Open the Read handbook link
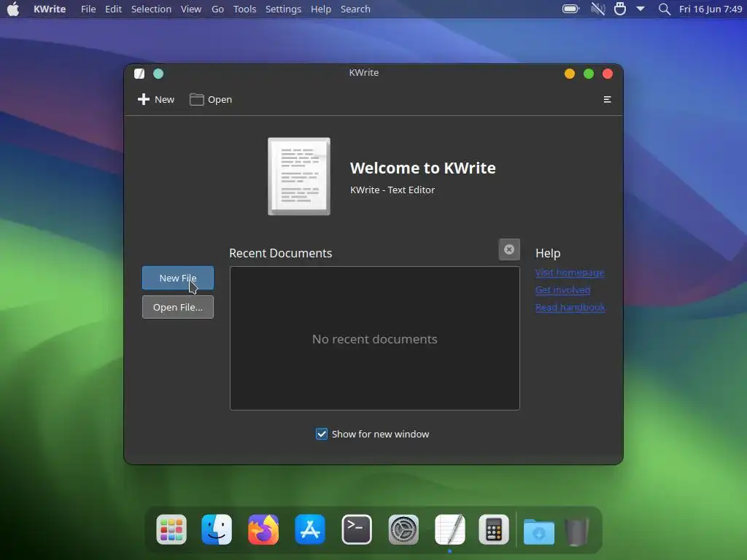The width and height of the screenshot is (747, 560). [x=570, y=307]
